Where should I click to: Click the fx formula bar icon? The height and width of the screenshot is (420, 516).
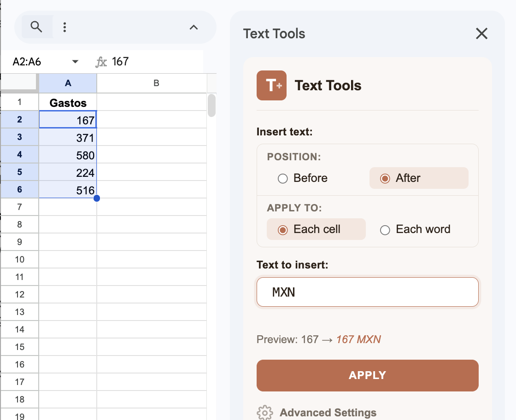[x=100, y=61]
